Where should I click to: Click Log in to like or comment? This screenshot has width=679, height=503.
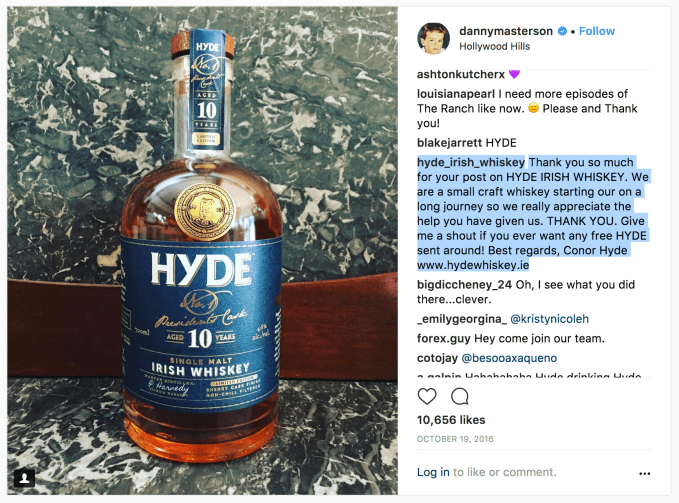pos(433,472)
